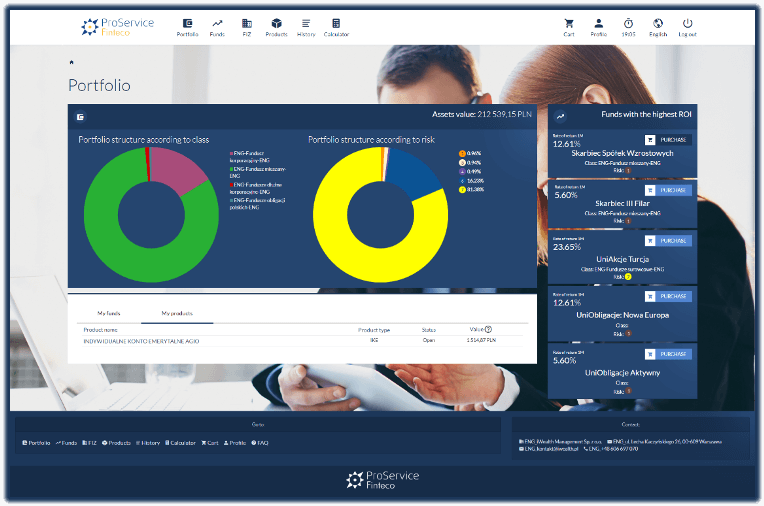Open the English language selector

point(658,24)
